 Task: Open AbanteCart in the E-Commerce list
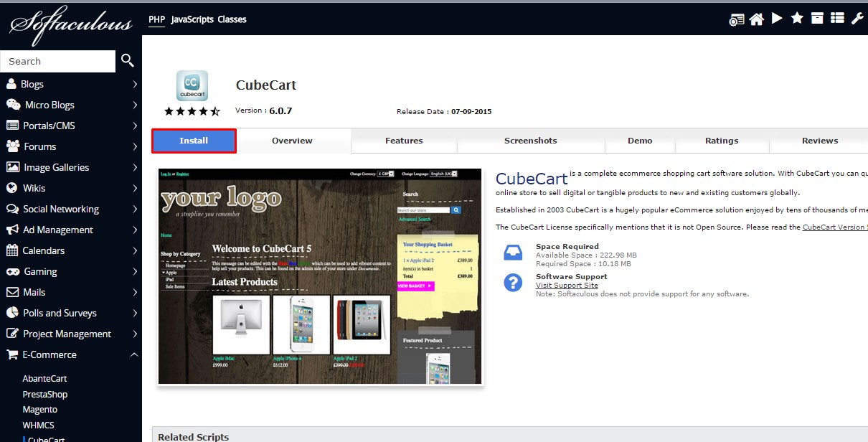44,378
